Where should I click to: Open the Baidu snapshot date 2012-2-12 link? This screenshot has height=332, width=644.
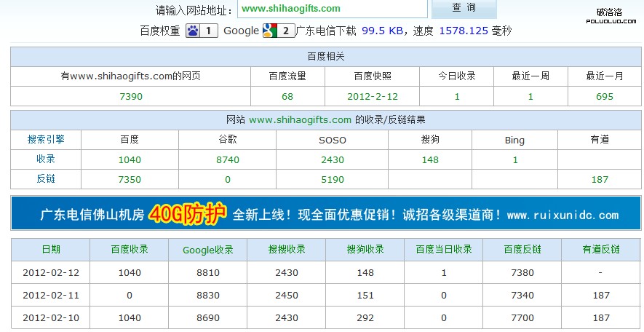pos(373,97)
